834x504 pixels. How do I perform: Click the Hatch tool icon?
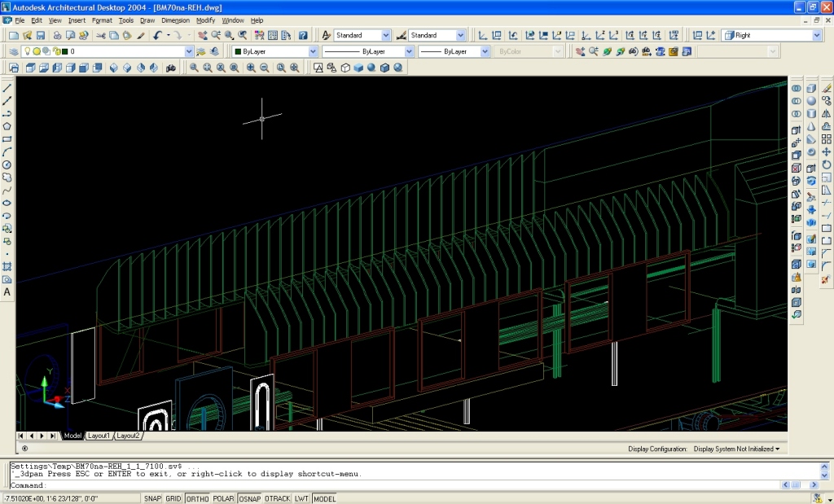tap(7, 266)
